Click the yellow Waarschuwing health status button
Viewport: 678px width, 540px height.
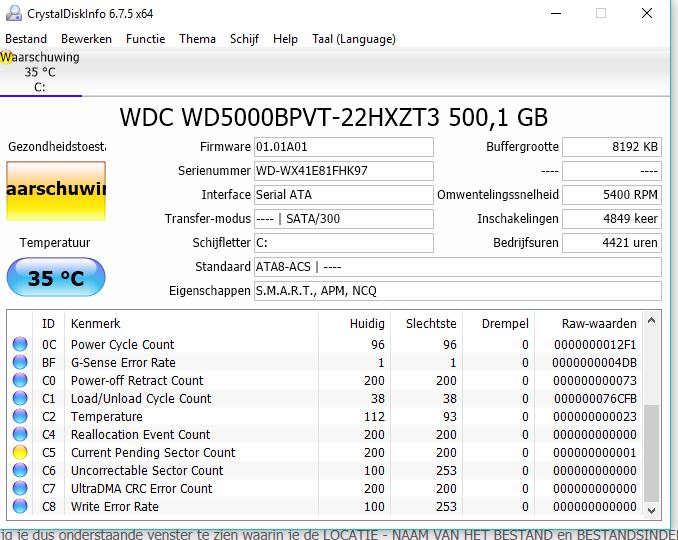56,191
